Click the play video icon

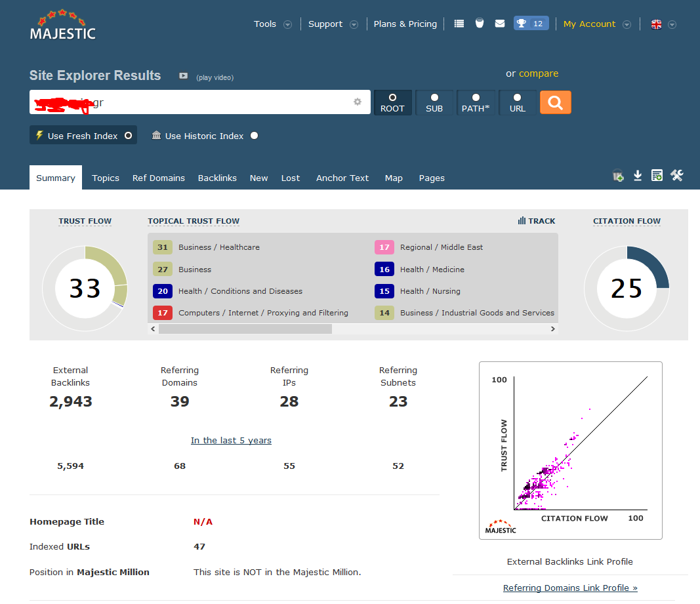click(x=183, y=76)
